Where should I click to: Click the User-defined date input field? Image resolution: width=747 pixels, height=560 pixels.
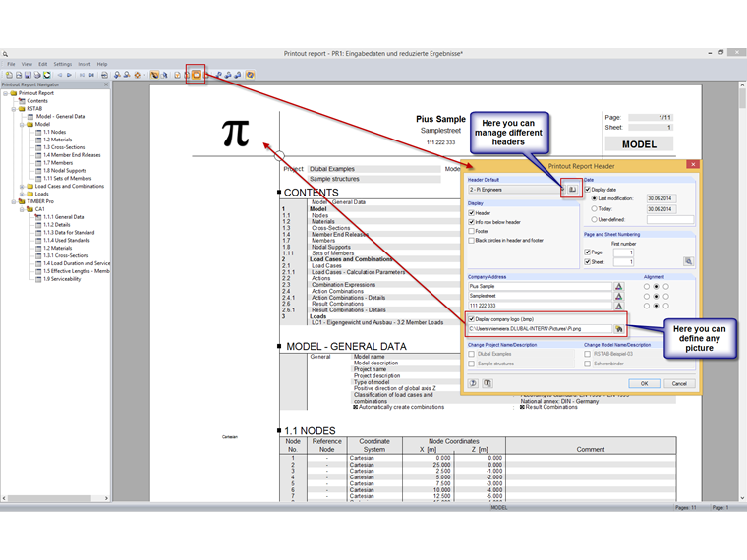pyautogui.click(x=669, y=219)
